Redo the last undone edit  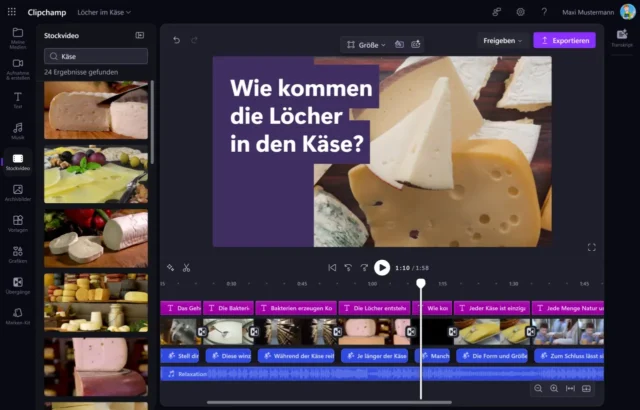[194, 40]
